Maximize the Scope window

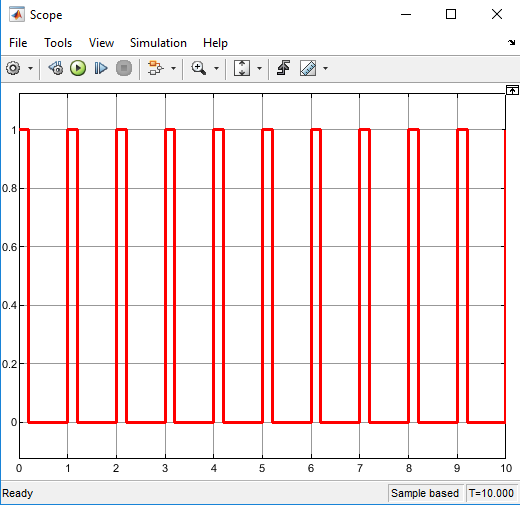(x=451, y=14)
